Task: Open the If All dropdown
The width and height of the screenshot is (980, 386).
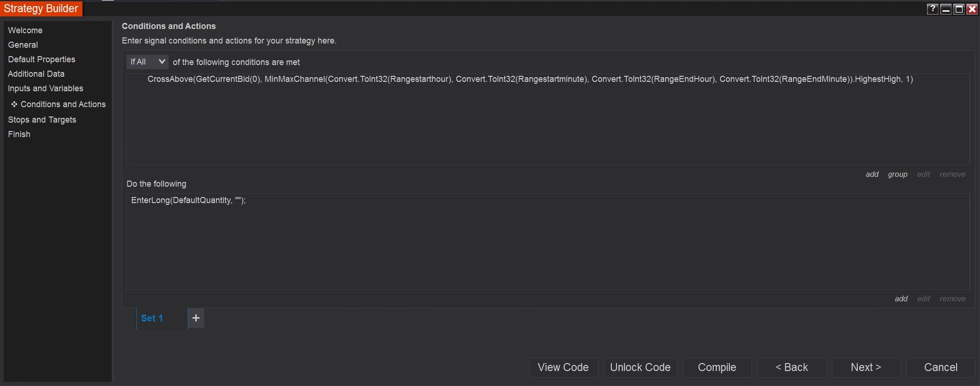Action: point(147,62)
